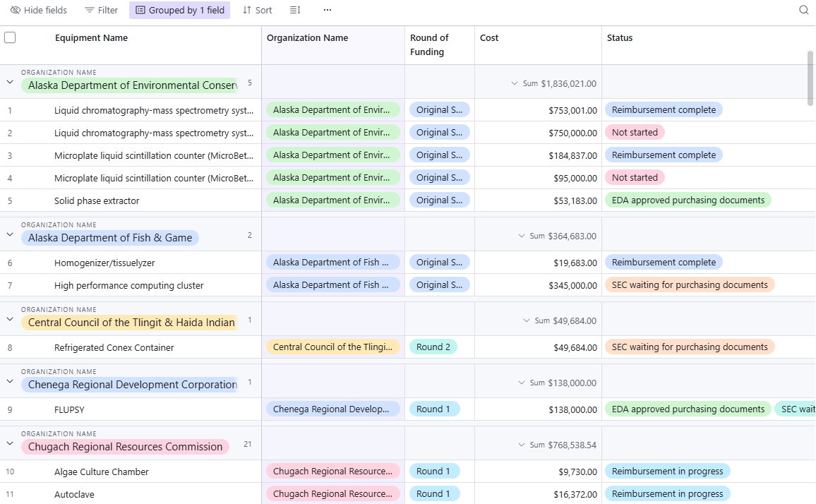Toggle the select all rows checkbox
Image resolution: width=816 pixels, height=504 pixels.
point(10,38)
